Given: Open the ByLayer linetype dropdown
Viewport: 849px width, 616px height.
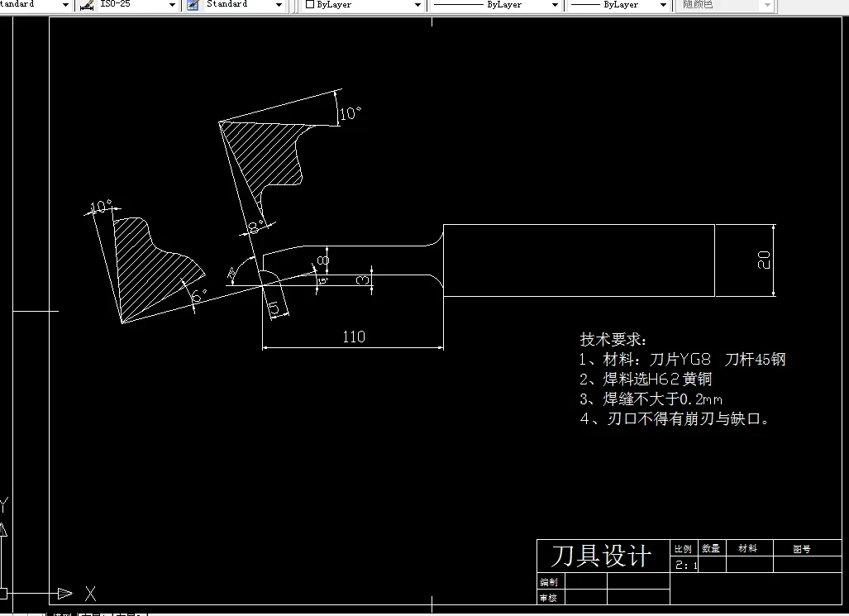Looking at the screenshot, I should click(556, 6).
